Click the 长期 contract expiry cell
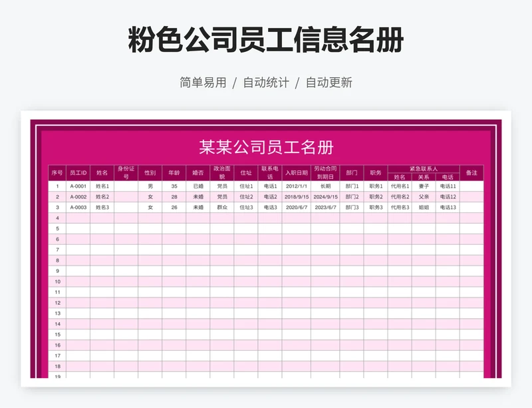Screen dimensions: 532x408 tap(325, 186)
